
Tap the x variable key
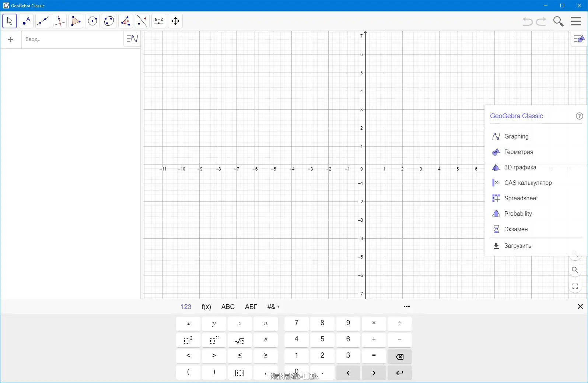click(188, 323)
